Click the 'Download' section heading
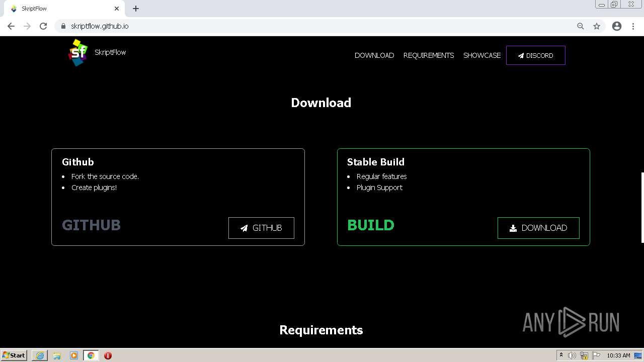The image size is (644, 362). click(321, 103)
